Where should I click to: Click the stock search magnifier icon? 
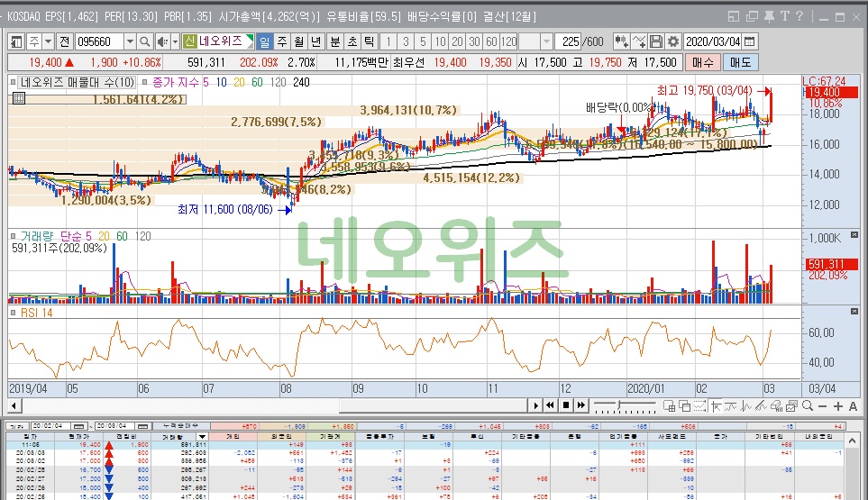144,41
